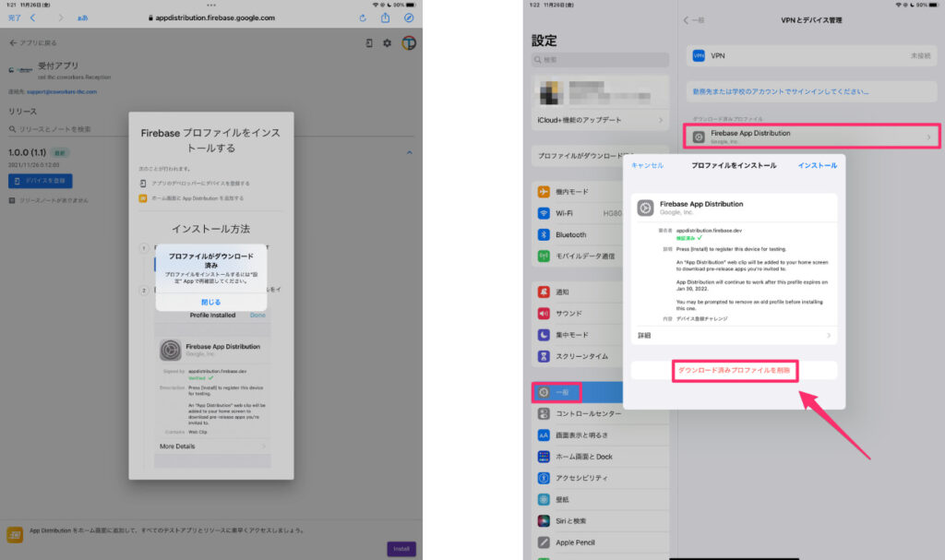
Task: Tap the 壁紙 wallpaper icon
Action: click(x=544, y=499)
